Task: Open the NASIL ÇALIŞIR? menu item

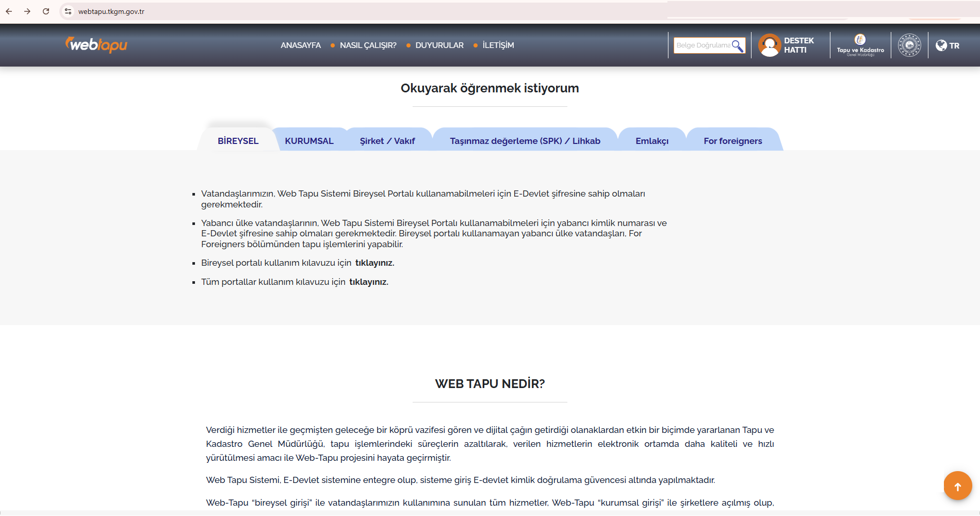Action: coord(368,45)
